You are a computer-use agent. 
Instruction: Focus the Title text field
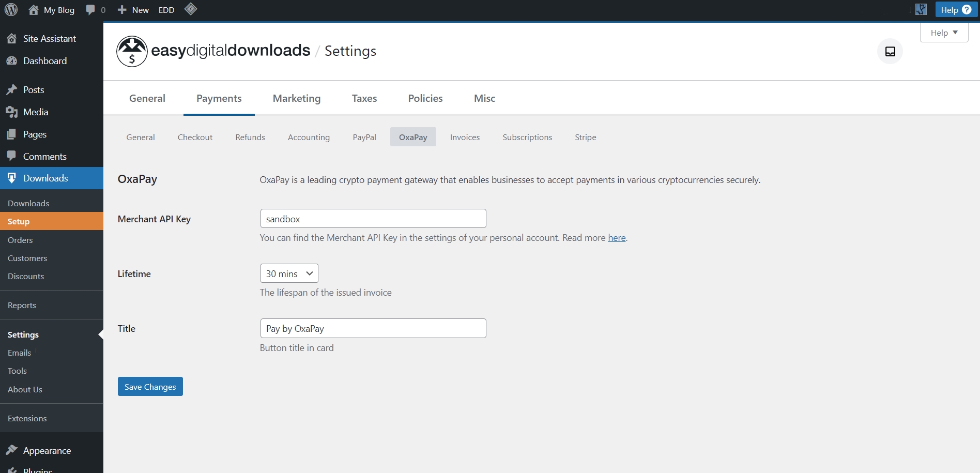[373, 328]
